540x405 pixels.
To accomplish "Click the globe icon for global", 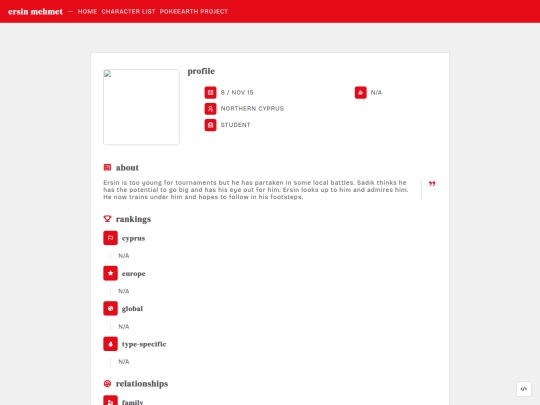I will pyautogui.click(x=110, y=309).
